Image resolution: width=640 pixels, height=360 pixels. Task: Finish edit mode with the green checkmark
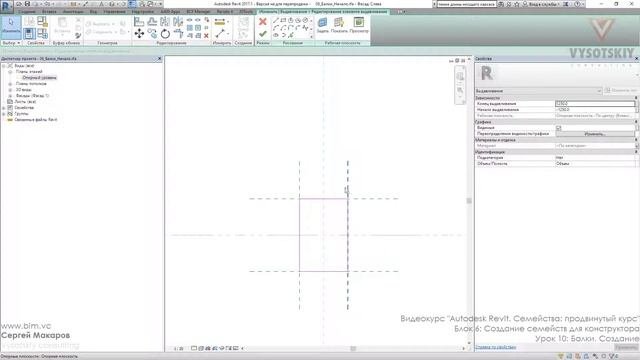[263, 34]
